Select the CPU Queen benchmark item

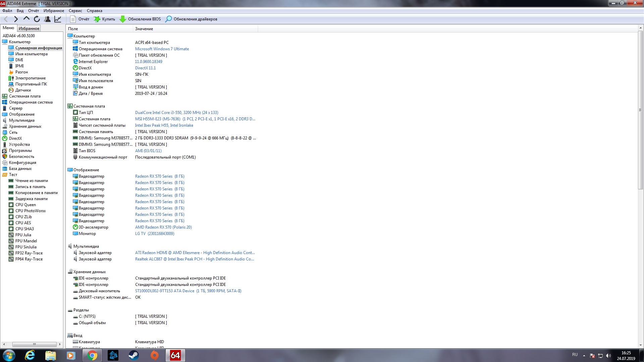coord(25,205)
